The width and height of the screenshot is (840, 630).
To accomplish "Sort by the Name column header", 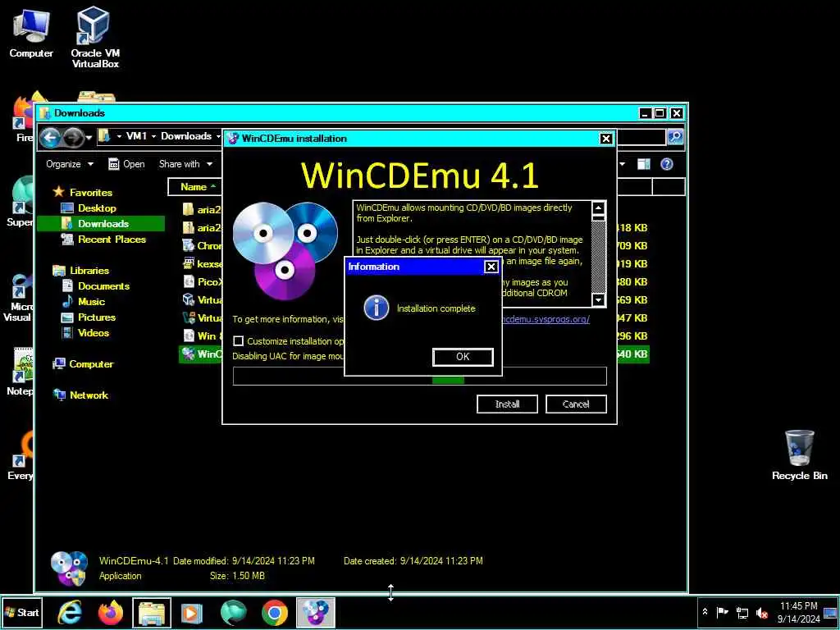I will pyautogui.click(x=194, y=187).
